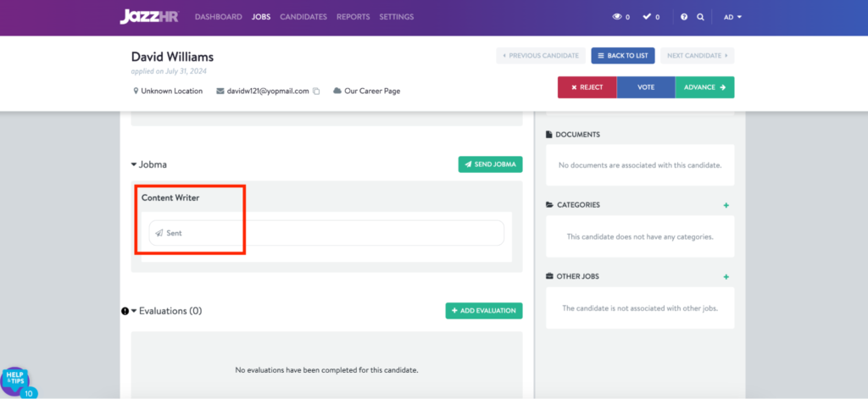This screenshot has width=868, height=399.
Task: Copy the candidate email address icon
Action: [316, 91]
